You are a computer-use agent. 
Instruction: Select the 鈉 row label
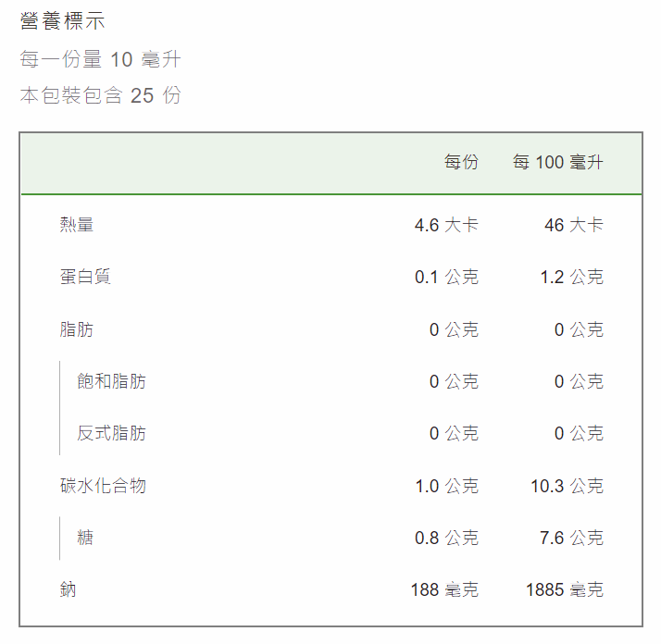click(68, 589)
